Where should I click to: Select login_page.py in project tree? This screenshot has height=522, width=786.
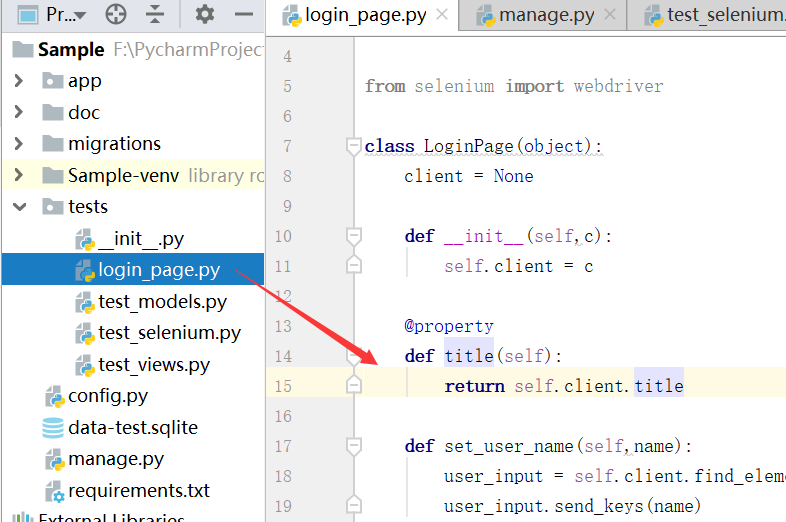pyautogui.click(x=133, y=269)
